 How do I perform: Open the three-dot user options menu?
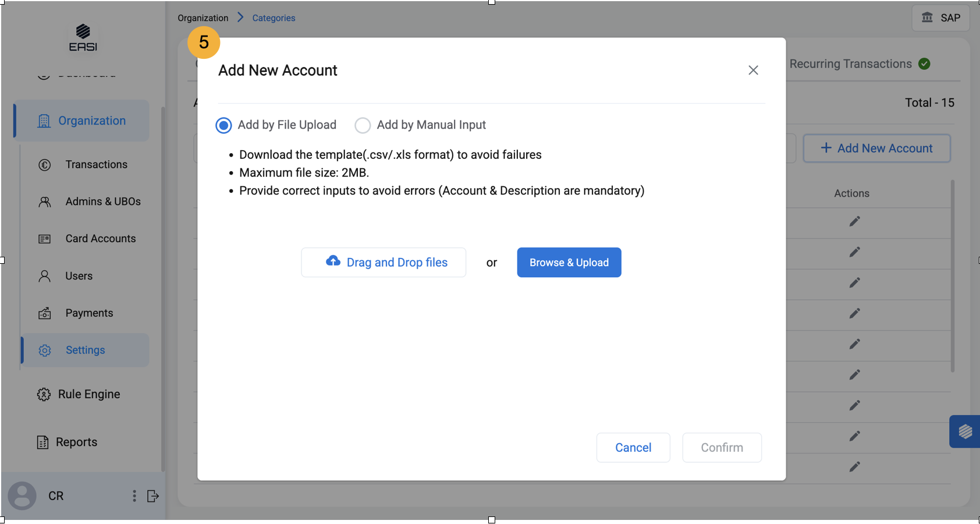(x=134, y=496)
